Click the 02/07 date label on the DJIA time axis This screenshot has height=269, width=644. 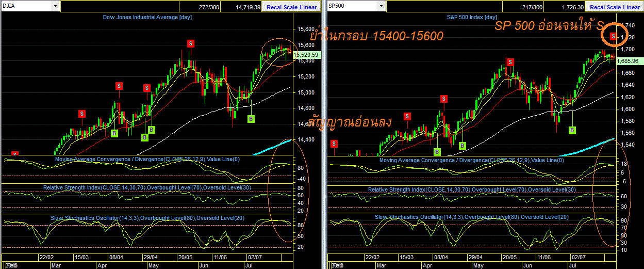point(254,256)
